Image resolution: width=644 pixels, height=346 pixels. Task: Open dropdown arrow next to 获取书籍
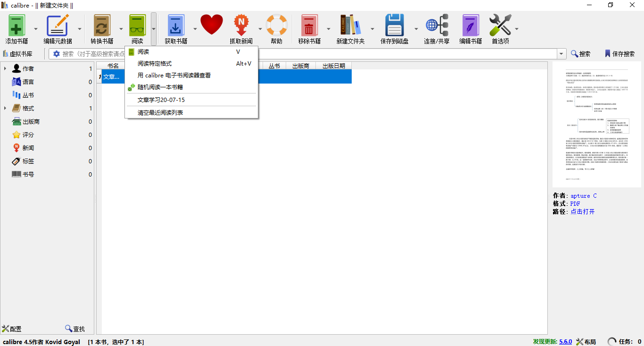pyautogui.click(x=195, y=29)
